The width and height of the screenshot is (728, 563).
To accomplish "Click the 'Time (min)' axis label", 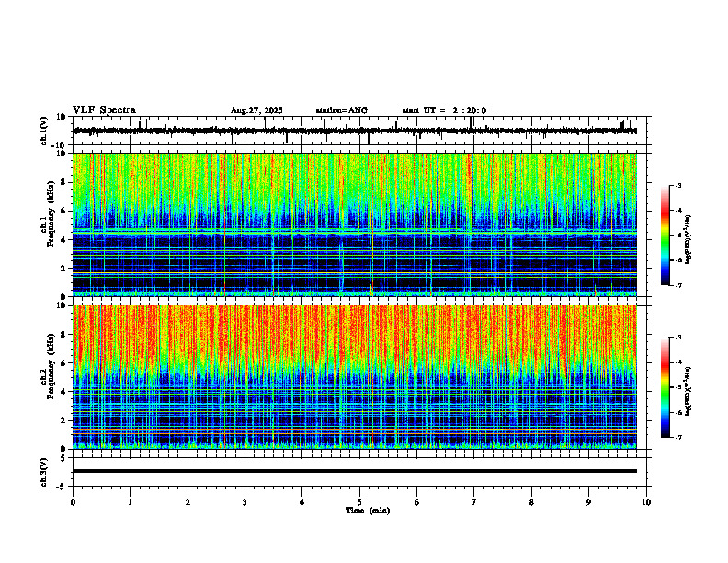I will [x=368, y=511].
